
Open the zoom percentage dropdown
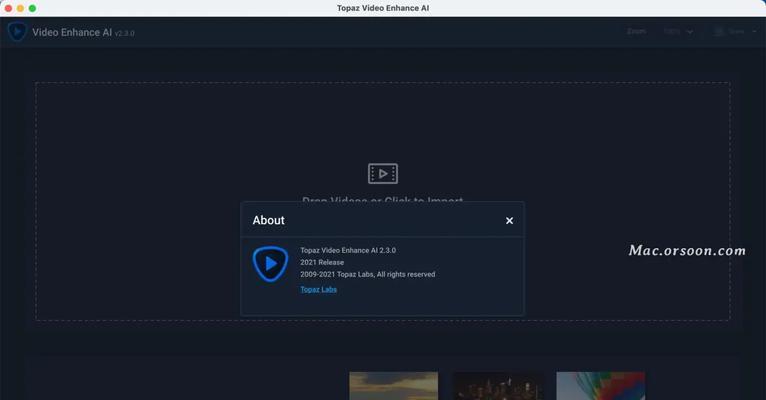pos(679,32)
